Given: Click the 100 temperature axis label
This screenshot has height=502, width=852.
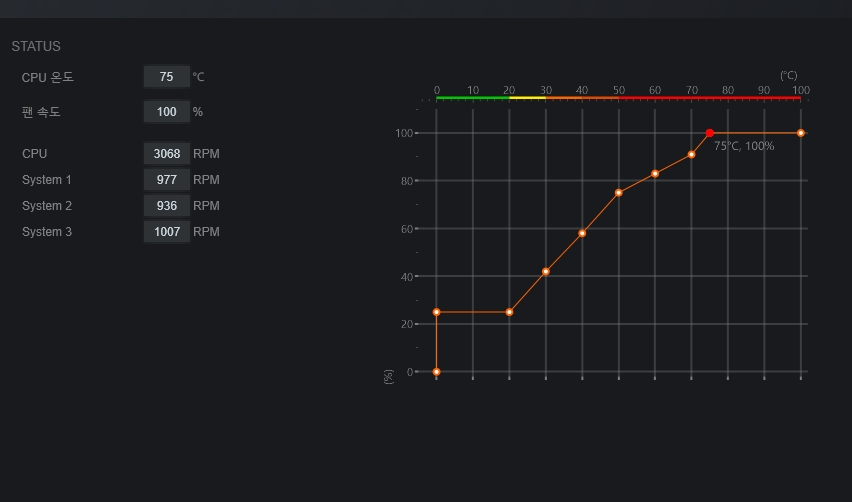Looking at the screenshot, I should pos(800,90).
